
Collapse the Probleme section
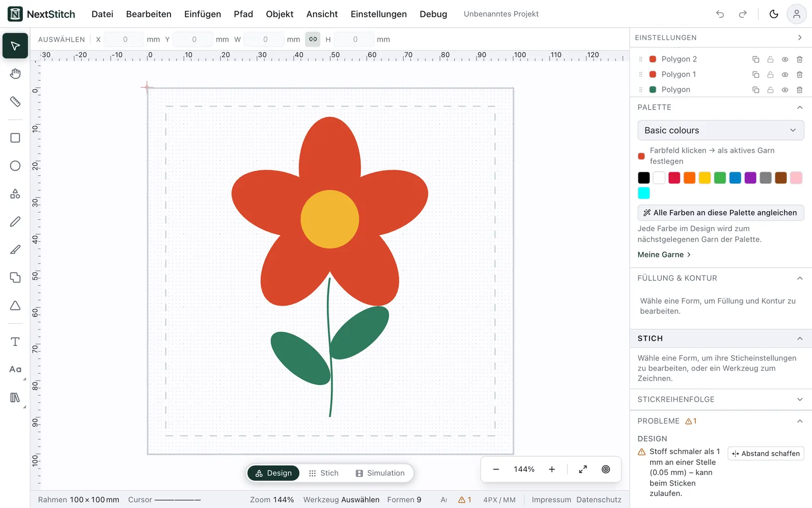[x=799, y=421]
